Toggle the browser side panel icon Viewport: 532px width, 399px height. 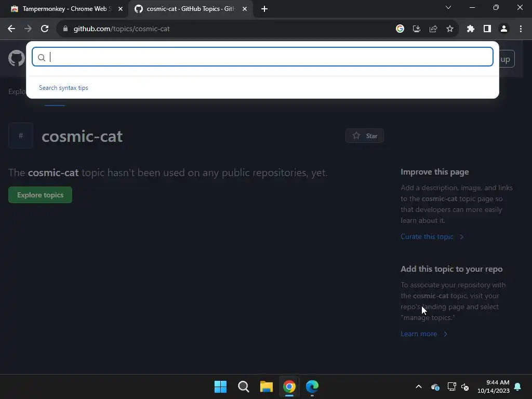click(x=487, y=29)
